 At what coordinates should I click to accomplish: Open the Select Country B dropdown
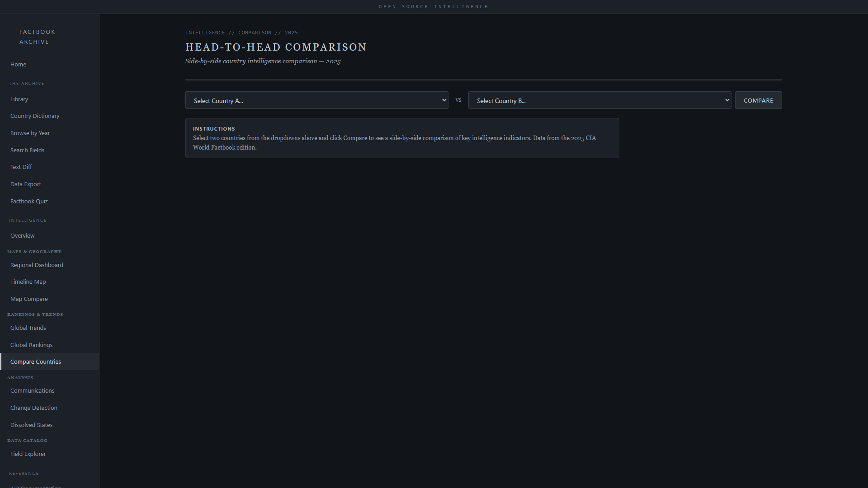coord(599,100)
